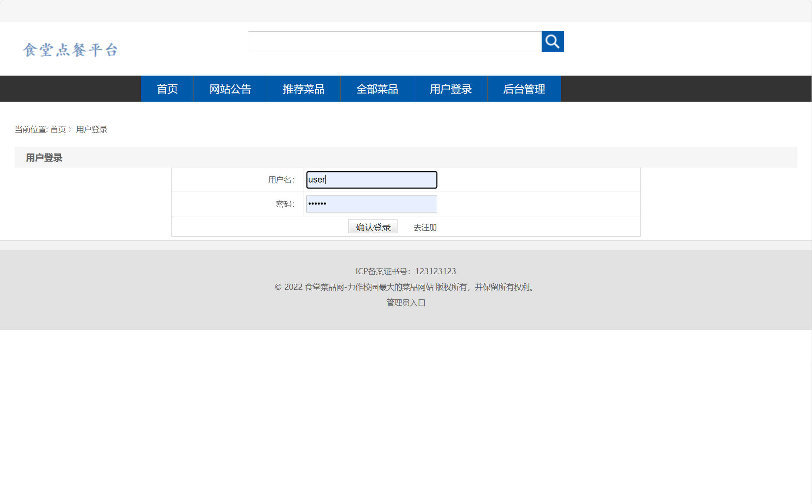Click the 食堂点餐平台 logo

point(71,49)
